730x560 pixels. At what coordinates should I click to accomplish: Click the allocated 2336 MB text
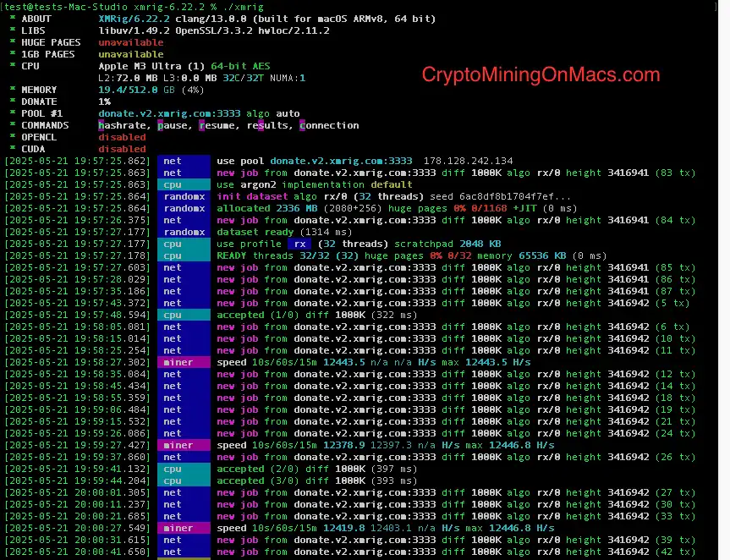(x=266, y=209)
